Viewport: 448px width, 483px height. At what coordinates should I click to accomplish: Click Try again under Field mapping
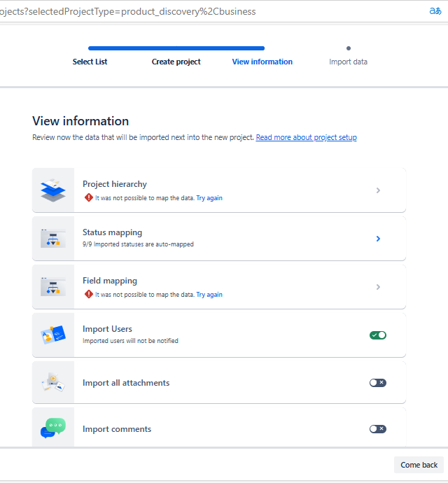click(x=209, y=295)
